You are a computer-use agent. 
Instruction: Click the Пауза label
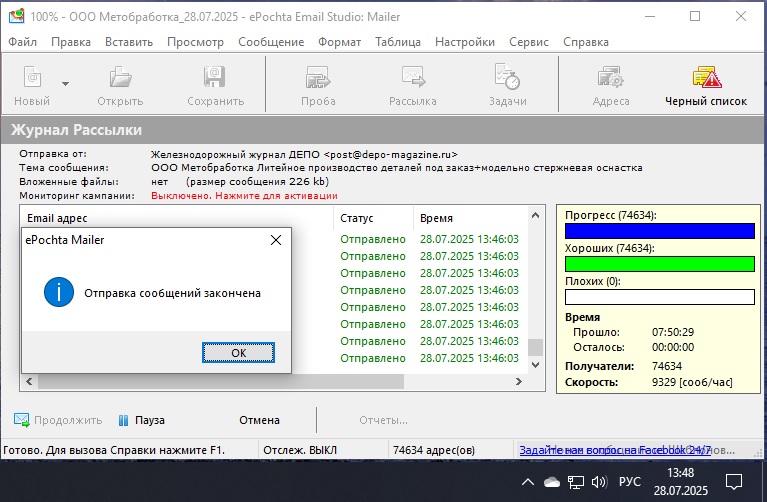coord(150,420)
